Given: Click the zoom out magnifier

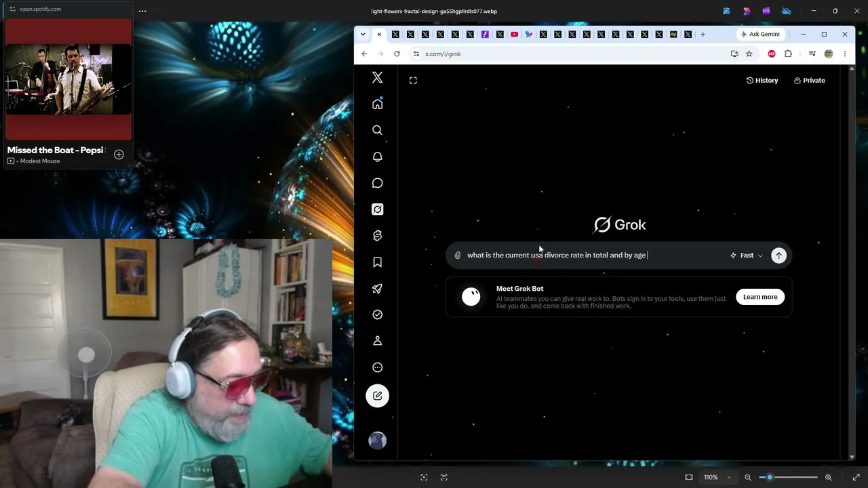Looking at the screenshot, I should pos(748,477).
